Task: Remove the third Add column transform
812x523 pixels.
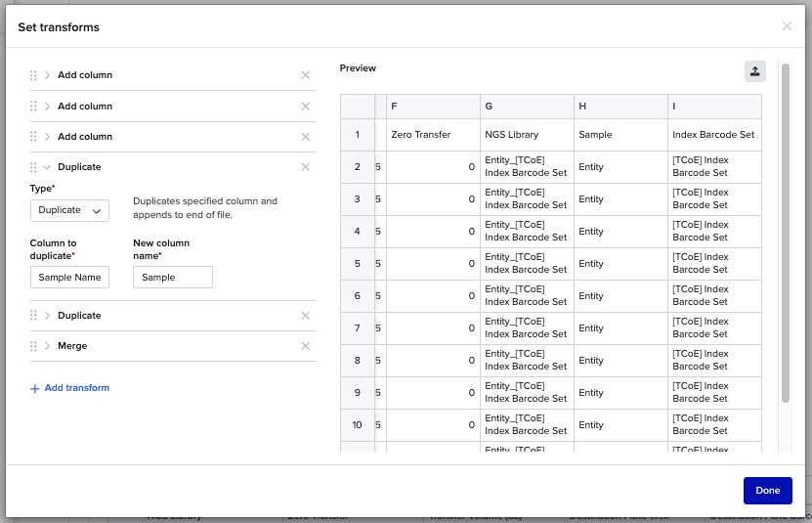Action: 306,137
